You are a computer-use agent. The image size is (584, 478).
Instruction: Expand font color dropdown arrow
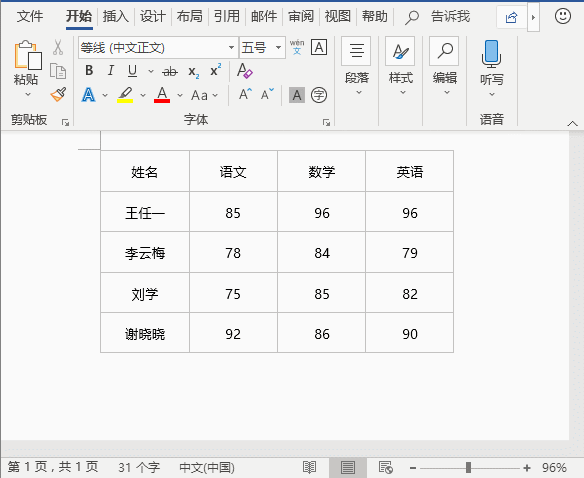pos(180,95)
